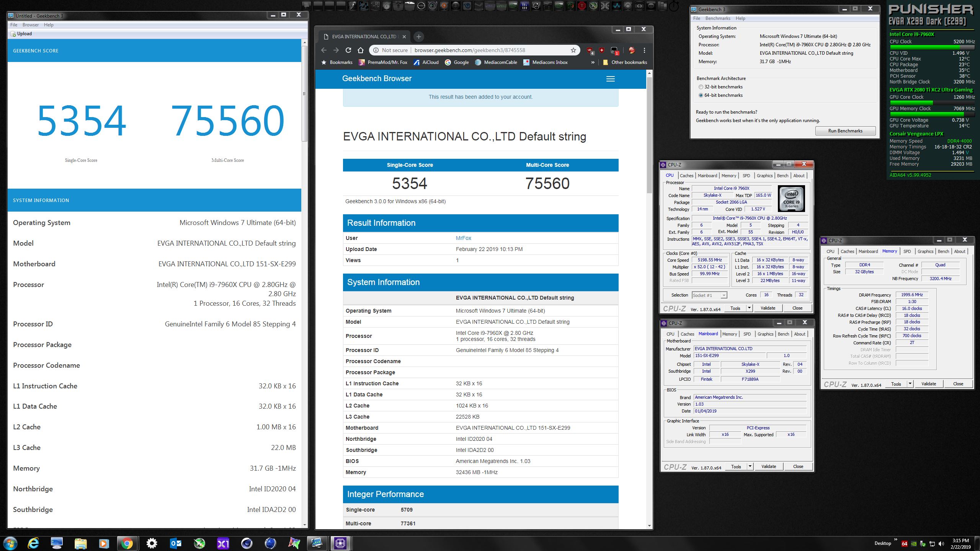The height and width of the screenshot is (551, 980).
Task: Click Internet Explorer taskbar icon
Action: coord(33,543)
